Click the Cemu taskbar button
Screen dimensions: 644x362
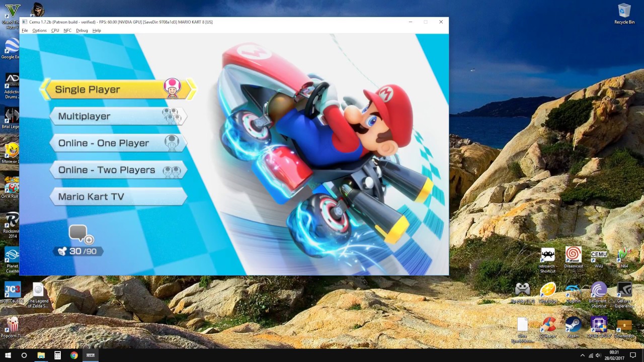point(91,355)
